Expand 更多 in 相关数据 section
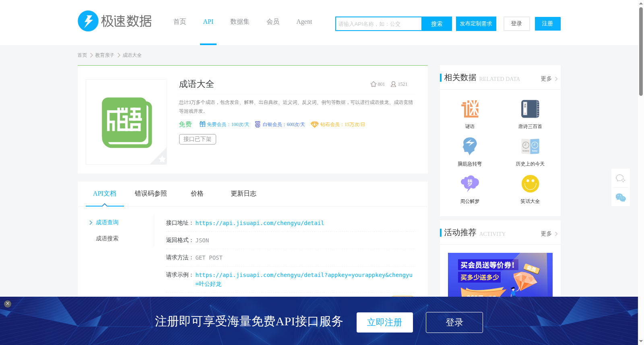Screen dimensions: 644x345 click(x=549, y=79)
